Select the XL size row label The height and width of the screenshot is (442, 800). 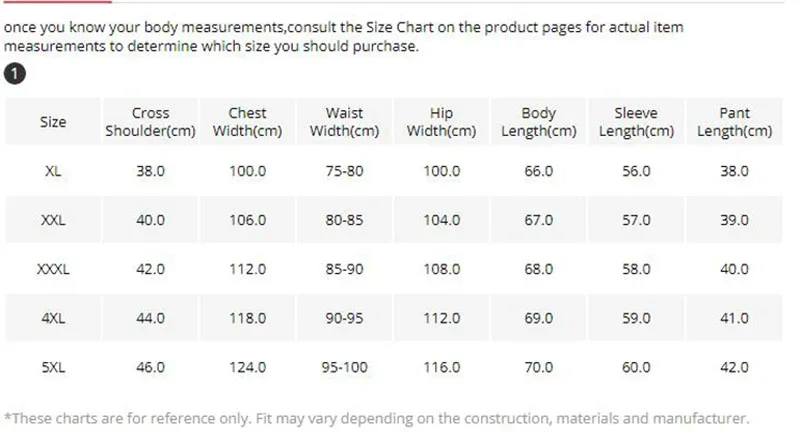click(53, 171)
